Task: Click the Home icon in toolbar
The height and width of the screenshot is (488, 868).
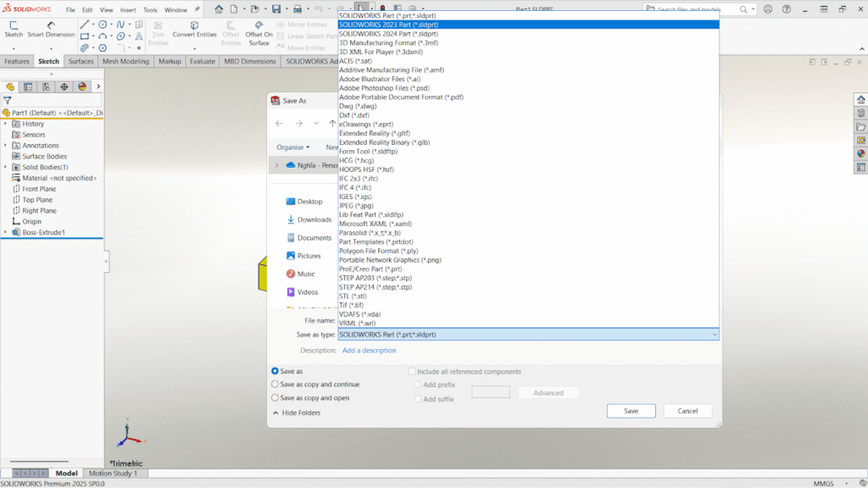Action: pyautogui.click(x=219, y=9)
